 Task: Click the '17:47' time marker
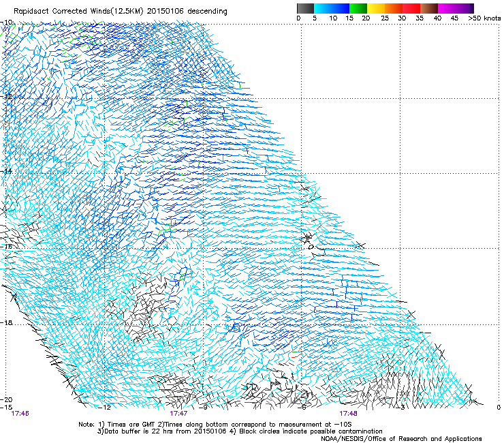(178, 414)
